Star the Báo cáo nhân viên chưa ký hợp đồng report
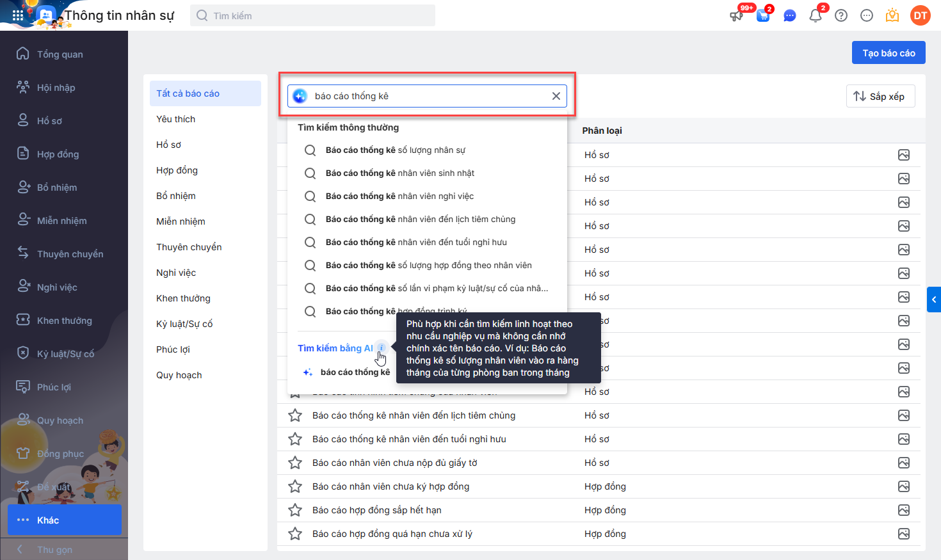Screen dimensions: 941x560 pos(295,486)
